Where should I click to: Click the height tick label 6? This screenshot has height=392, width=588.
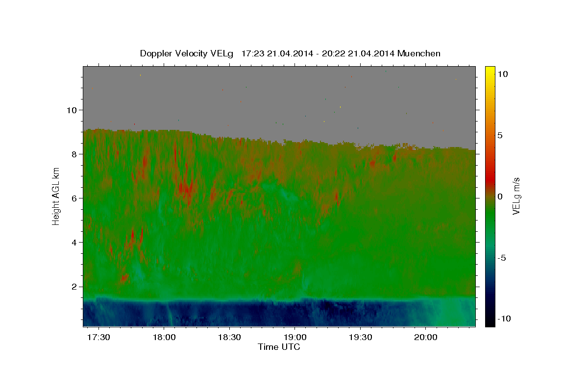tap(74, 198)
